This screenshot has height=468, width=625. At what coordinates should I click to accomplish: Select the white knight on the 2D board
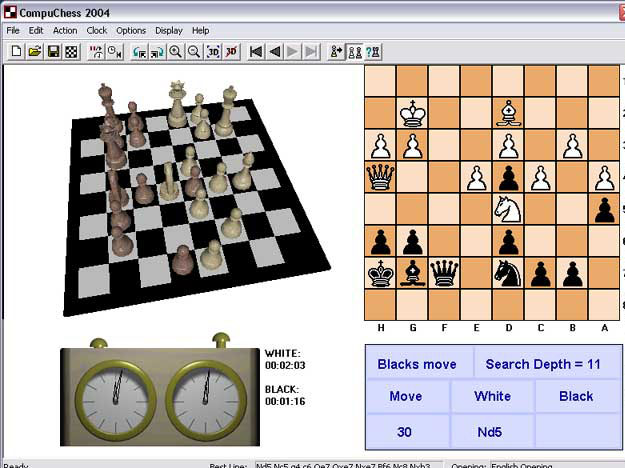point(508,210)
